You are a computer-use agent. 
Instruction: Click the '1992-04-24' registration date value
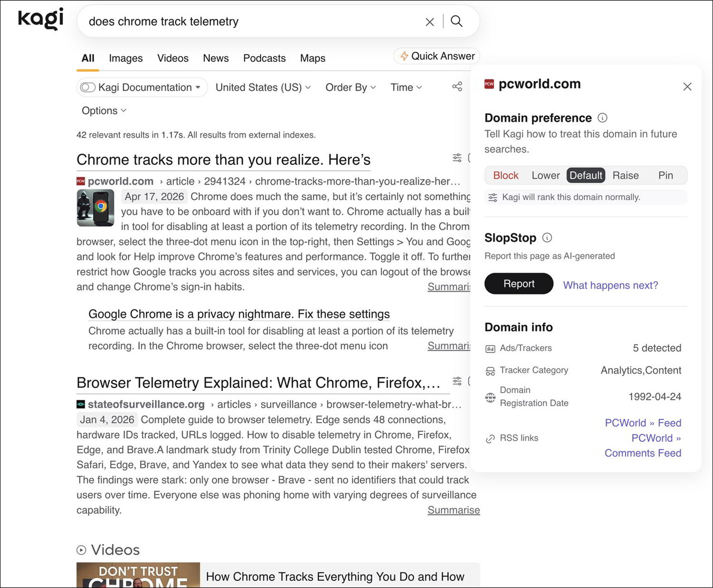[655, 397]
